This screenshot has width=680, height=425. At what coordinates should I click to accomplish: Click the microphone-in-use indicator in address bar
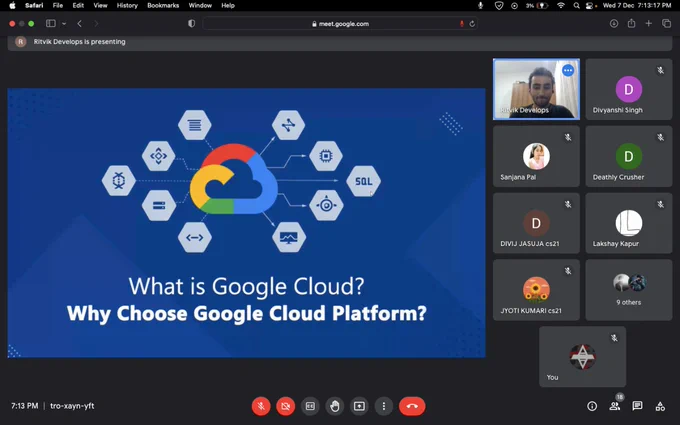point(462,24)
